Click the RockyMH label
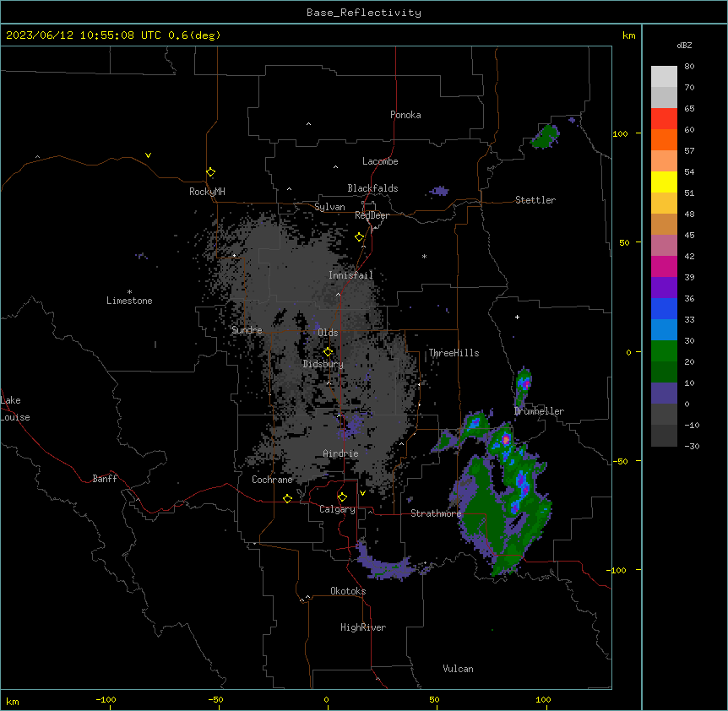This screenshot has width=728, height=711. click(x=207, y=192)
